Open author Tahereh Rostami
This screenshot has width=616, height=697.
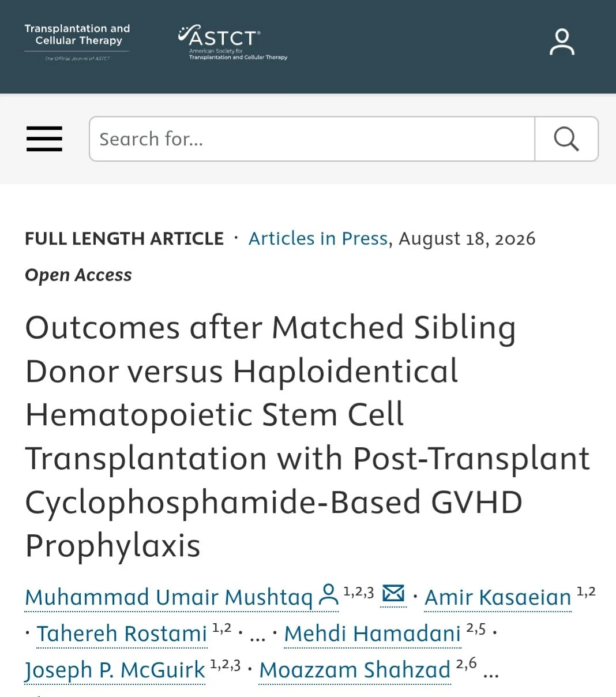tap(122, 634)
